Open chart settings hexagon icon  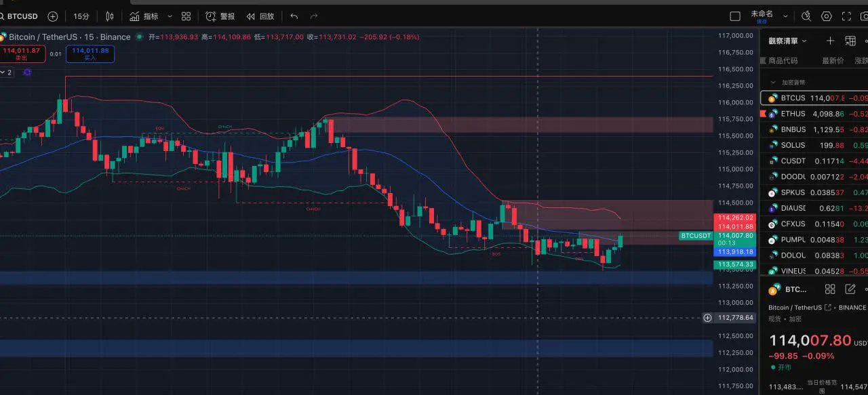click(x=827, y=16)
